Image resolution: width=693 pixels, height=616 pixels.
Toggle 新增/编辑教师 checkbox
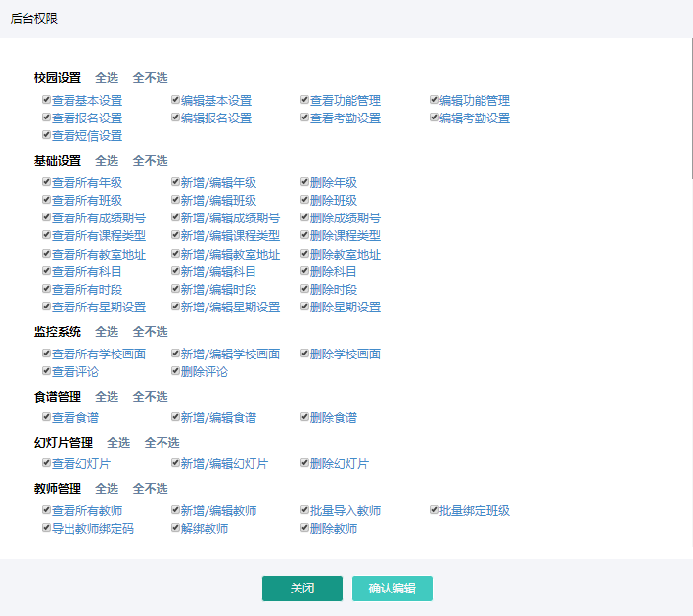click(175, 510)
